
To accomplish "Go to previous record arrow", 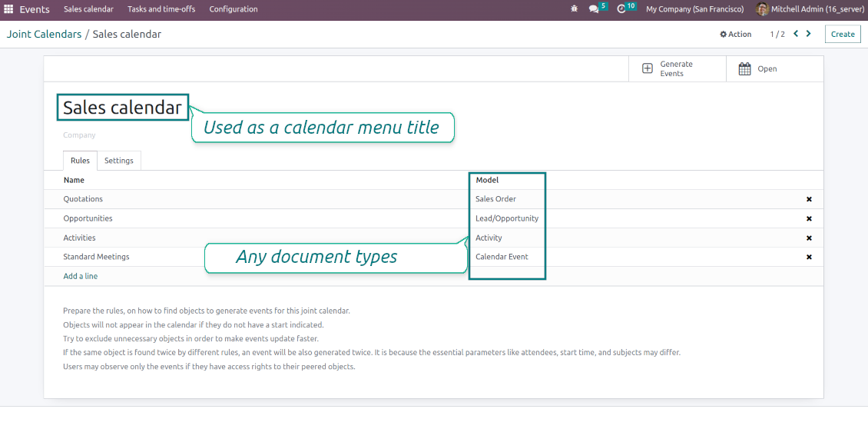I will coord(796,34).
